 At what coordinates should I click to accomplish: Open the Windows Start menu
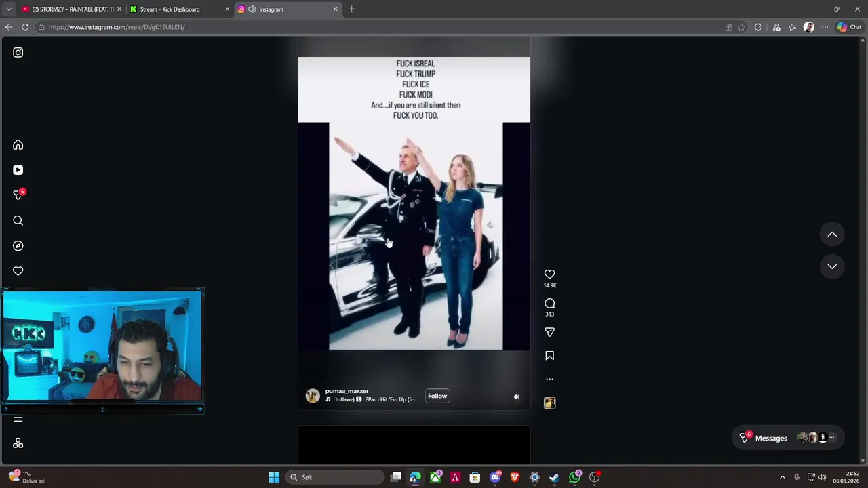point(274,477)
